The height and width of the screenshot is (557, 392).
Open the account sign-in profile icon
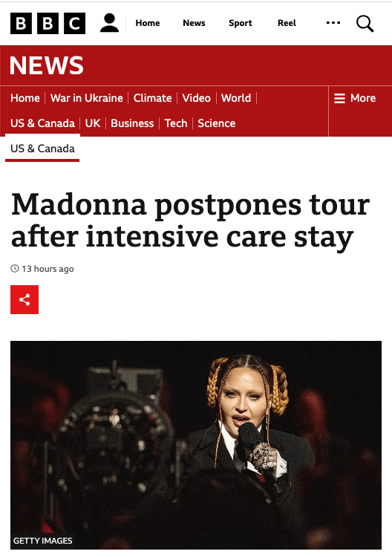click(109, 23)
